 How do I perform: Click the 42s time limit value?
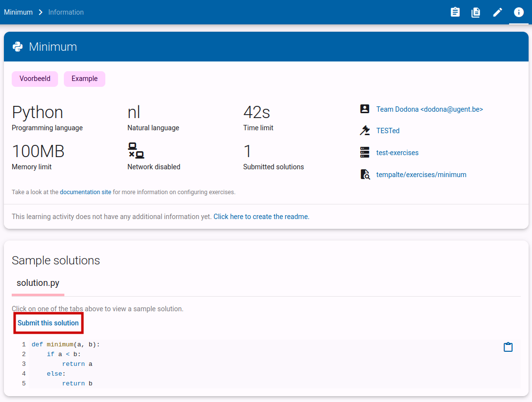(256, 112)
